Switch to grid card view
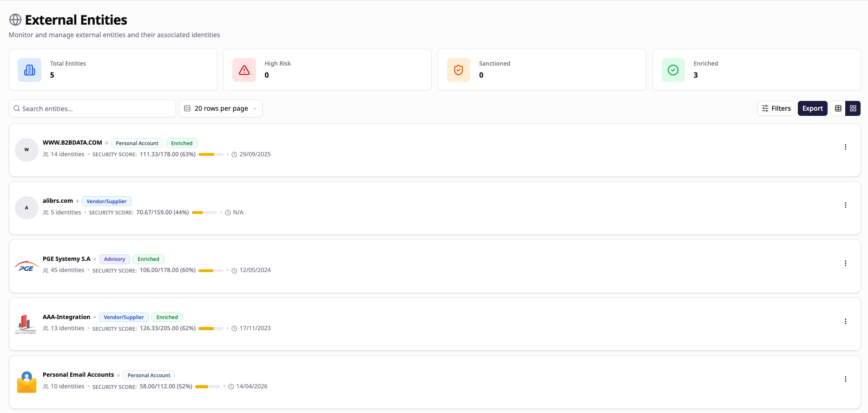868x413 pixels. (853, 108)
